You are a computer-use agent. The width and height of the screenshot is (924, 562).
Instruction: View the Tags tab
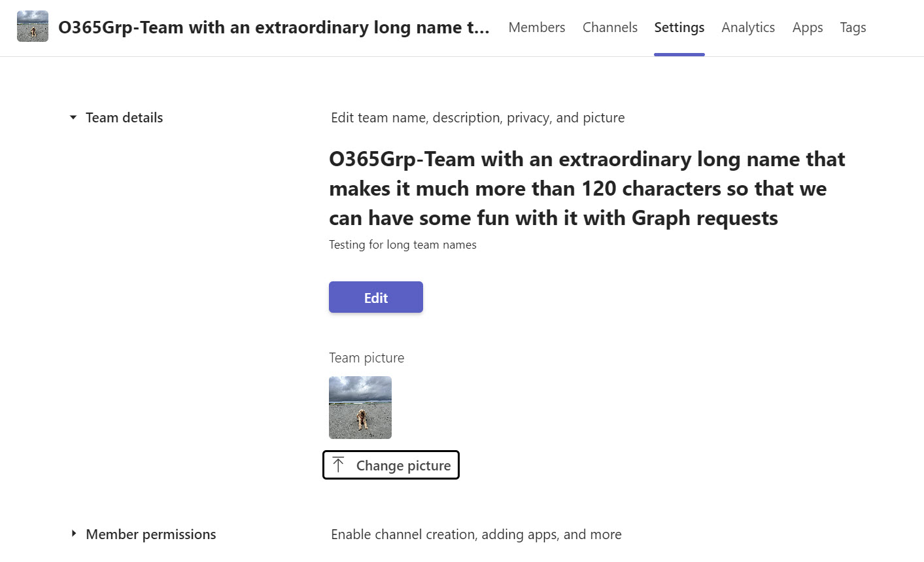[x=853, y=27]
